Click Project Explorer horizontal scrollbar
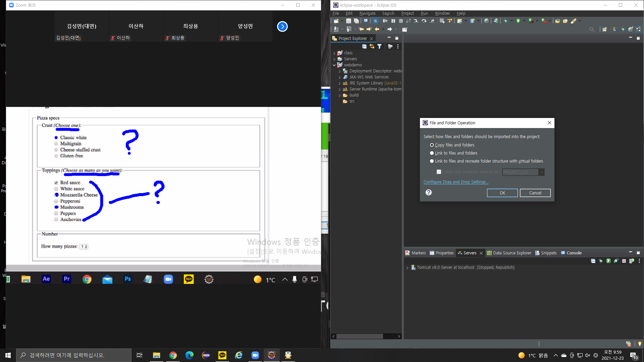 coord(360,336)
